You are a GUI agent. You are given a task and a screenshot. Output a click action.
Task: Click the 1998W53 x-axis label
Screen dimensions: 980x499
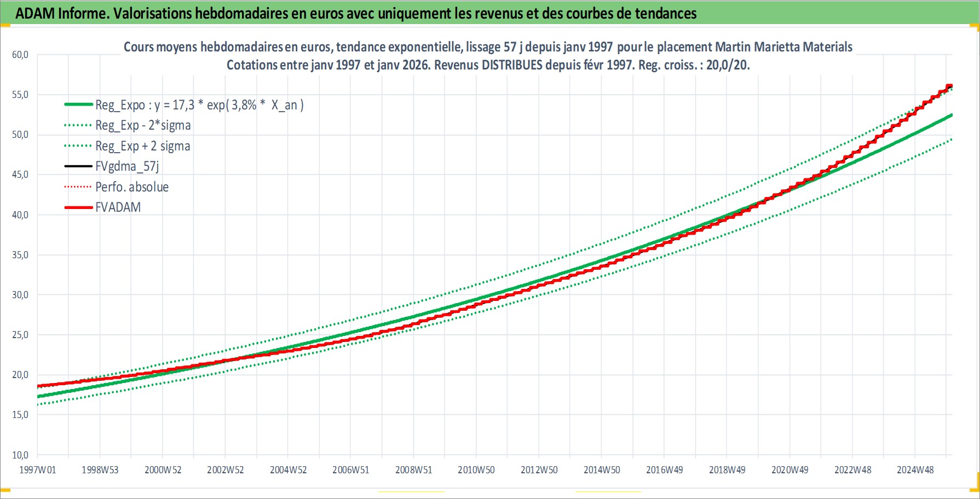point(100,470)
